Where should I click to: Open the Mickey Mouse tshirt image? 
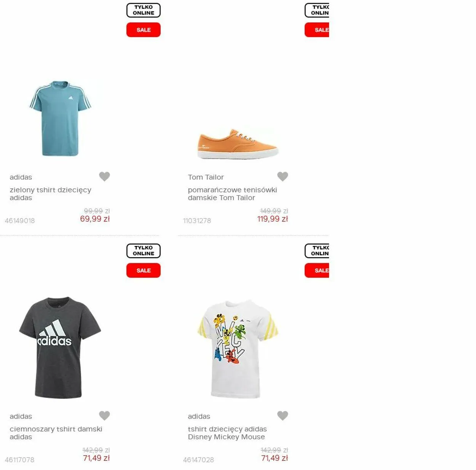238,349
